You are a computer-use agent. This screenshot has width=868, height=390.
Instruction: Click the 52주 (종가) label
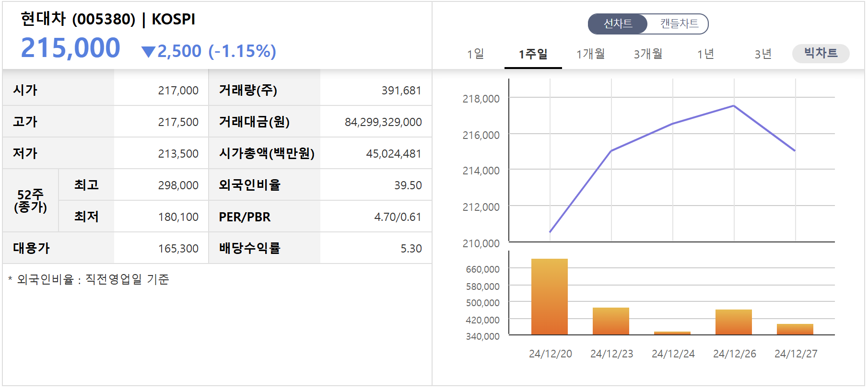[x=31, y=201]
